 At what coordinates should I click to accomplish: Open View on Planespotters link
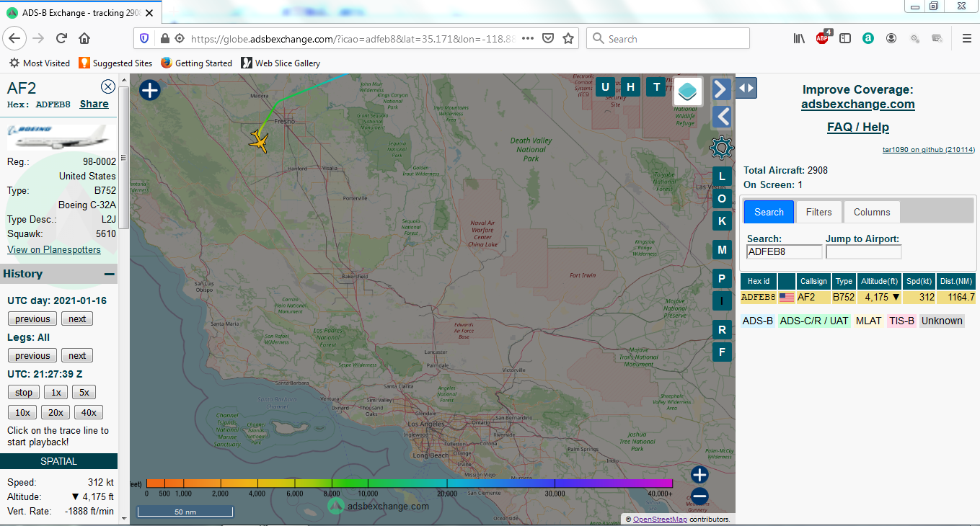click(54, 249)
